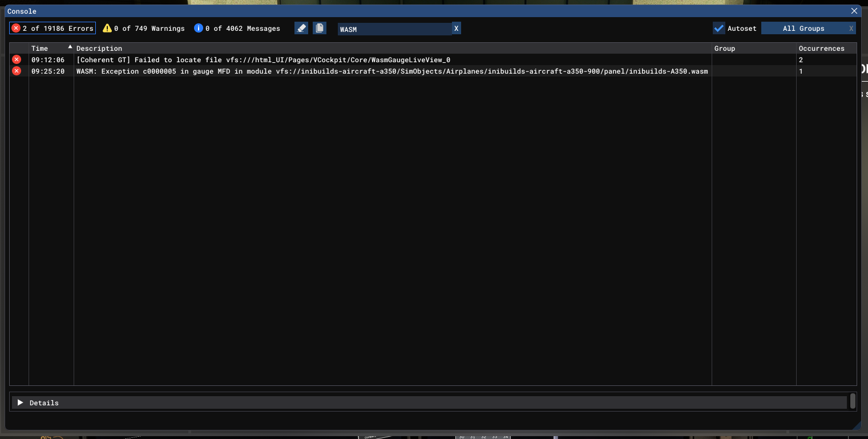Uncheck the Autoset checkbox

click(x=719, y=28)
